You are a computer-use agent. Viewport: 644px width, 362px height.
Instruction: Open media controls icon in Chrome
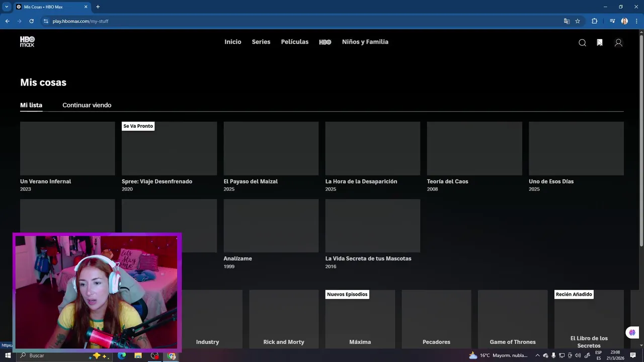pos(612,21)
